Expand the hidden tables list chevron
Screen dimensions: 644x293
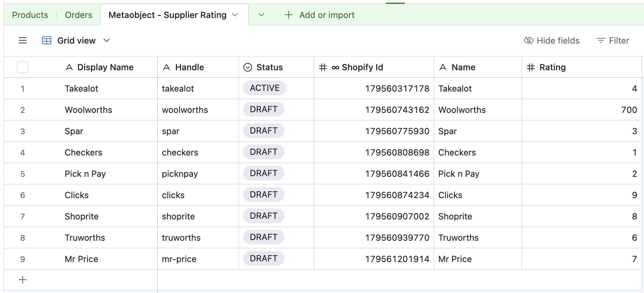coord(261,15)
